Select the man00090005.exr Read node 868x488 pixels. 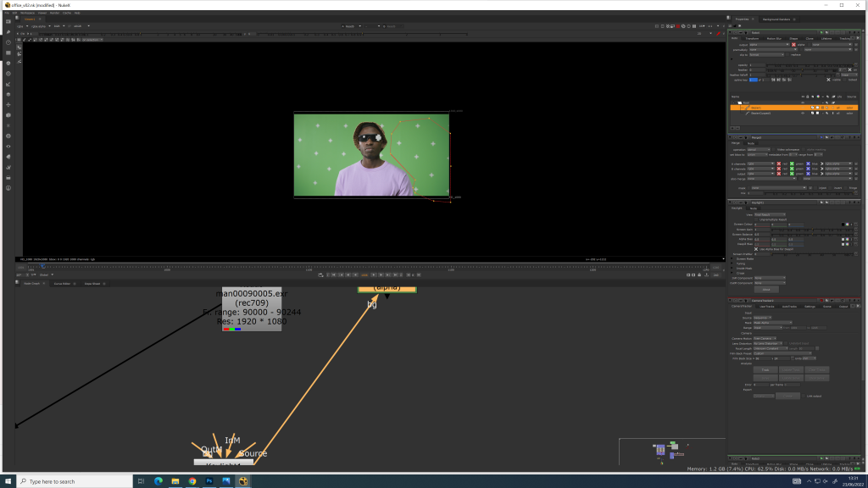[252, 308]
